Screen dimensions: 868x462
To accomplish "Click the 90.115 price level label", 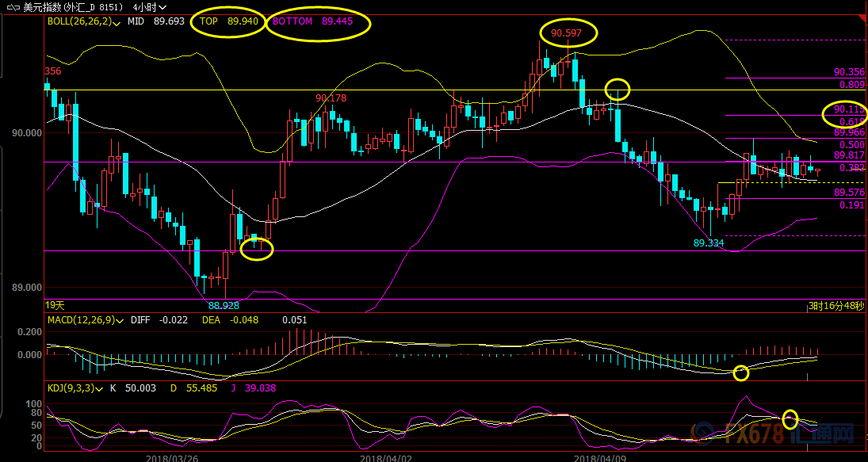I will pos(848,109).
